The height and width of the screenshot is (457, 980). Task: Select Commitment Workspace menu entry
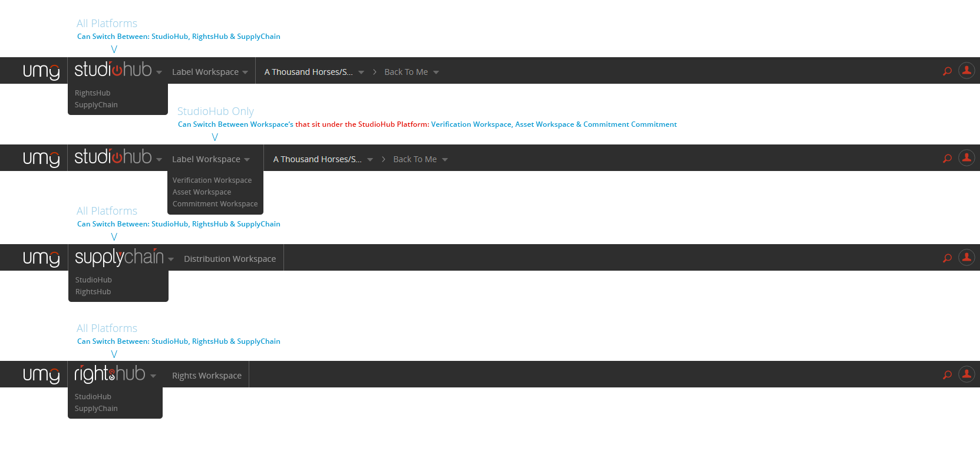tap(215, 204)
